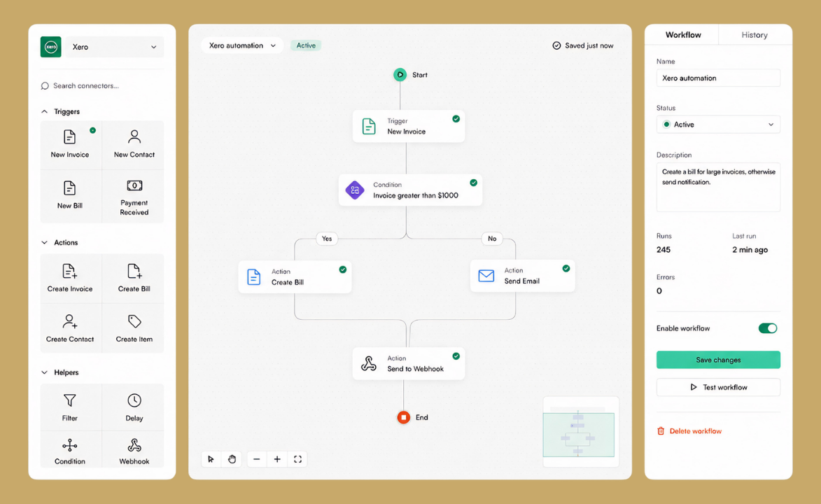Activate the pointer select tool
The image size is (821, 504).
pos(211,459)
